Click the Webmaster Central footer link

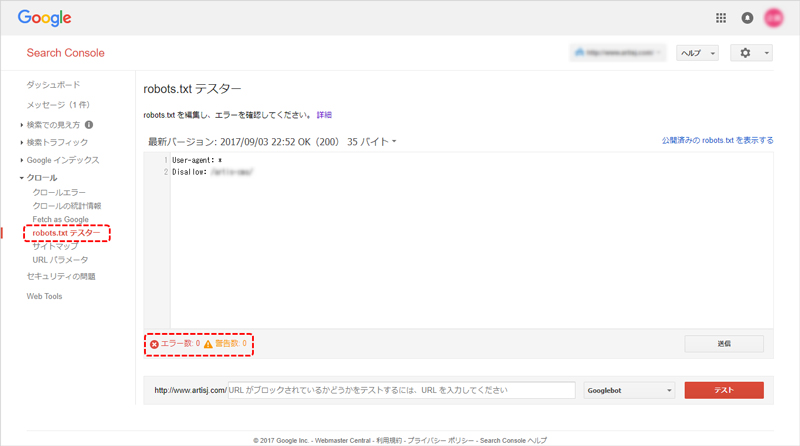(x=342, y=440)
